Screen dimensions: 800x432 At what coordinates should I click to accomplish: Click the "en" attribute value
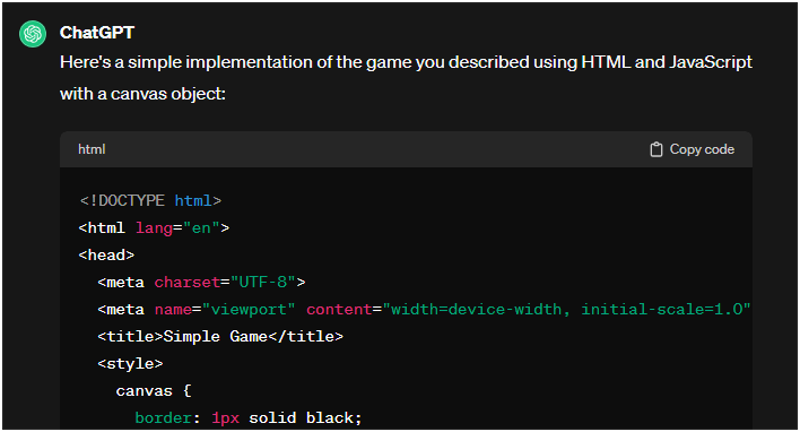tap(202, 227)
